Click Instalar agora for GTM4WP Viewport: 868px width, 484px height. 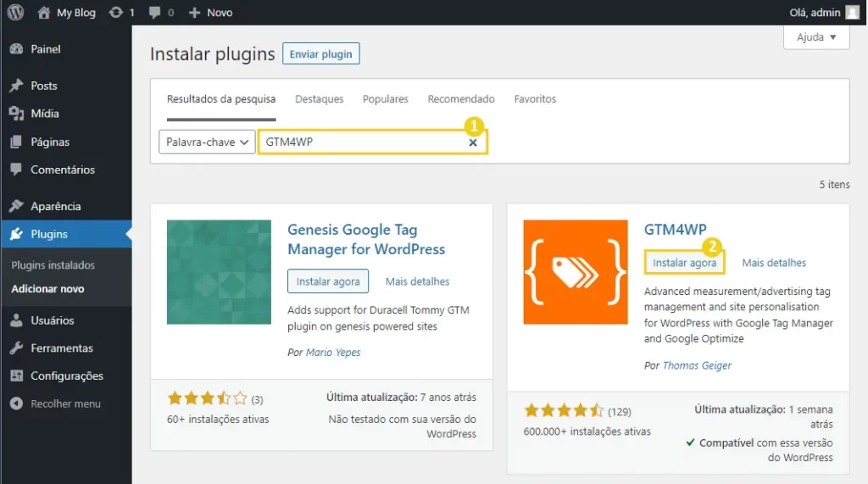pos(685,263)
